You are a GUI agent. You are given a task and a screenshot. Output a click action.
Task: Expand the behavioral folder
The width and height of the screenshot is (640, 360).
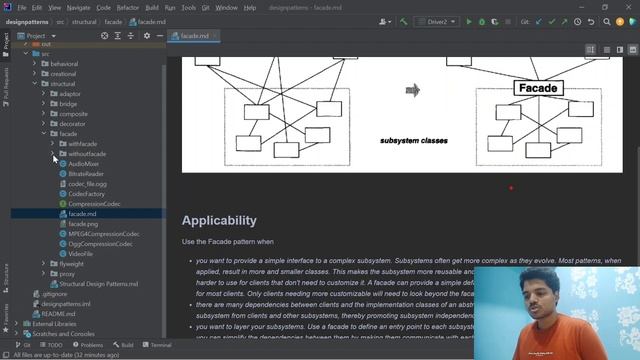tap(35, 64)
